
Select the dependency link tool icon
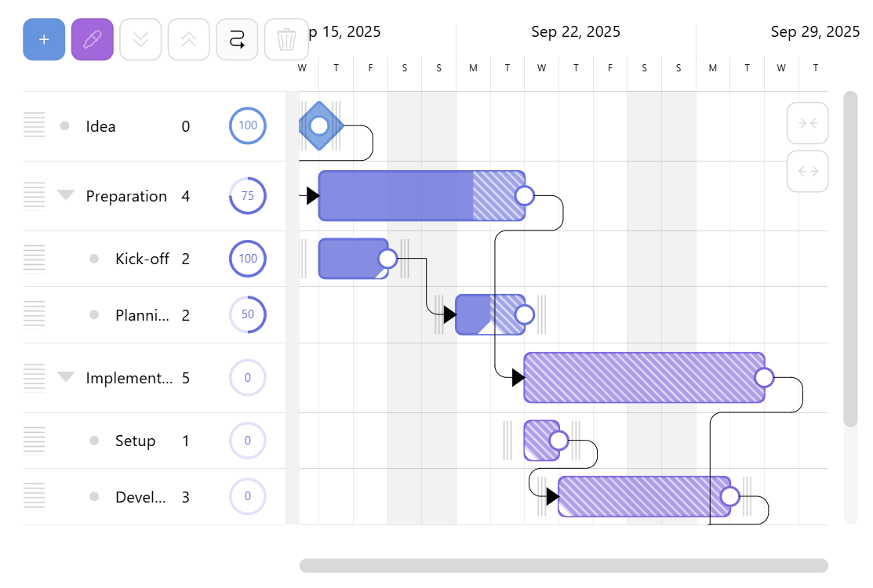coord(237,39)
